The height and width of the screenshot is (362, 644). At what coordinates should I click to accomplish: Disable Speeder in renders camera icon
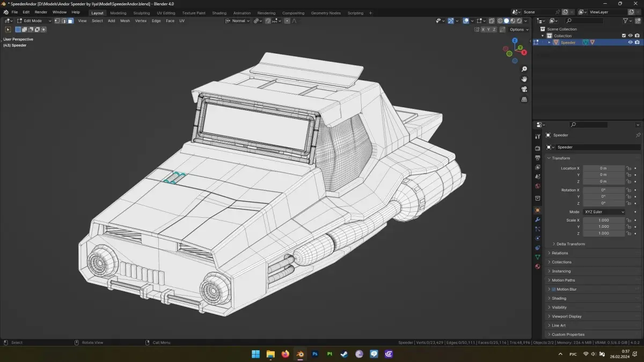[x=637, y=42]
